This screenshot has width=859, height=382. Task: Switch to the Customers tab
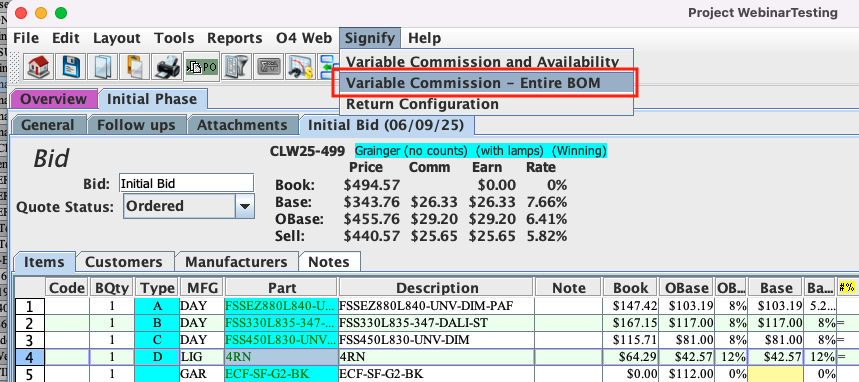pos(124,262)
